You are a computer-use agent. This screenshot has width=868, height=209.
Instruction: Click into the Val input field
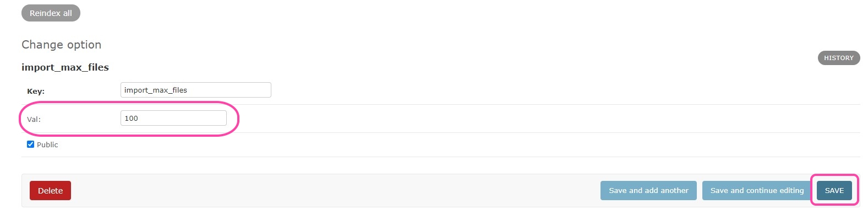click(x=173, y=118)
